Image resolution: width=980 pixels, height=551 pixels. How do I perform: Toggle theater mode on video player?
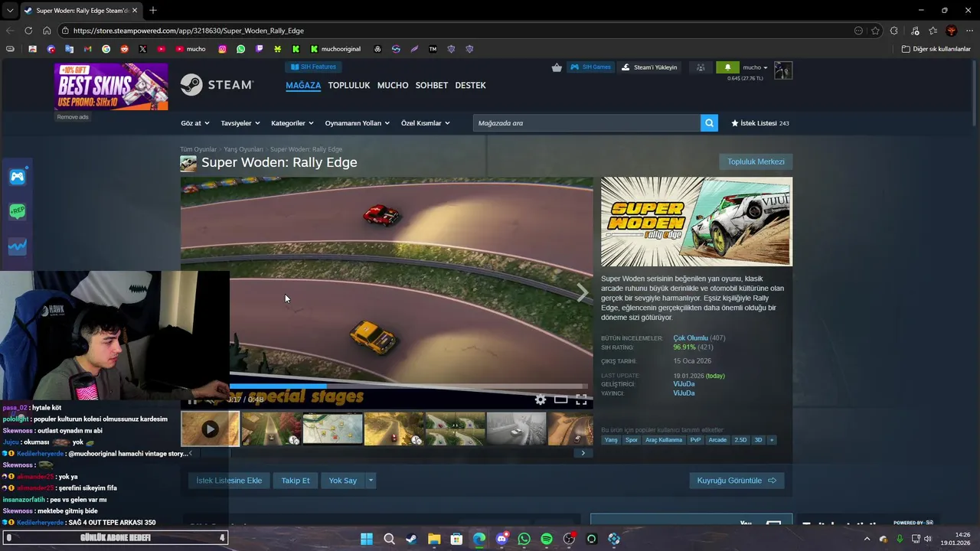pos(561,399)
